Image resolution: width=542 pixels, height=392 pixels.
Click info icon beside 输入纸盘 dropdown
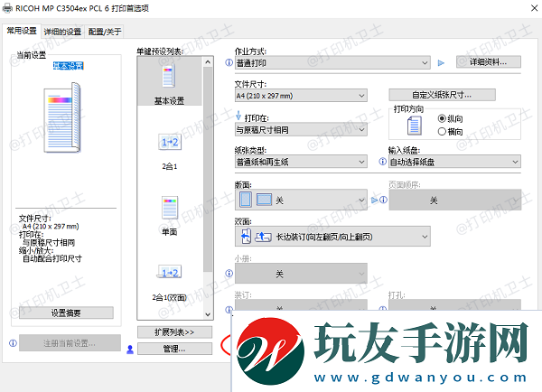(382, 162)
